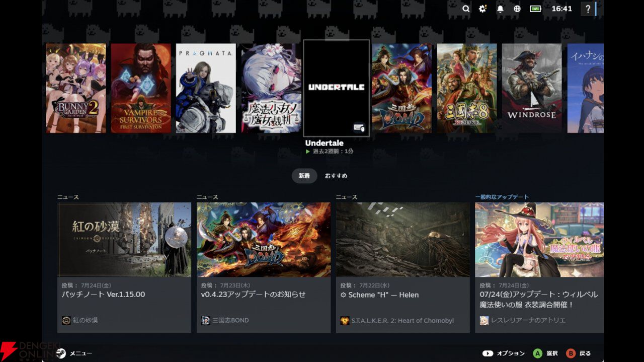This screenshot has width=644, height=362.
Task: Click 紅の砂漠 game name in card footer
Action: click(x=86, y=320)
